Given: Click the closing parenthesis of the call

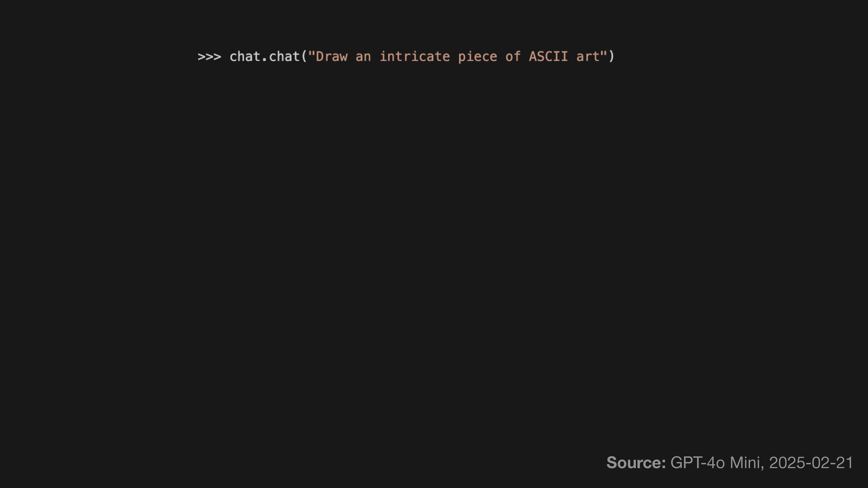Looking at the screenshot, I should [x=612, y=56].
